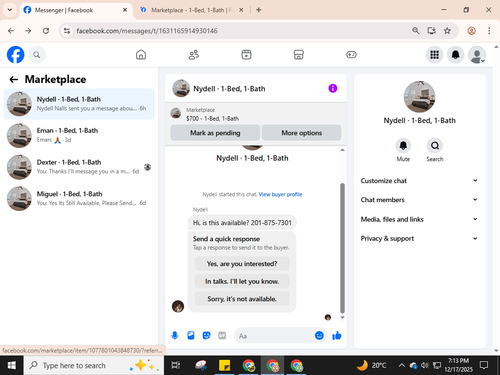Click the browser address bar URL
Screen dimensions: 500x375
pyautogui.click(x=147, y=31)
